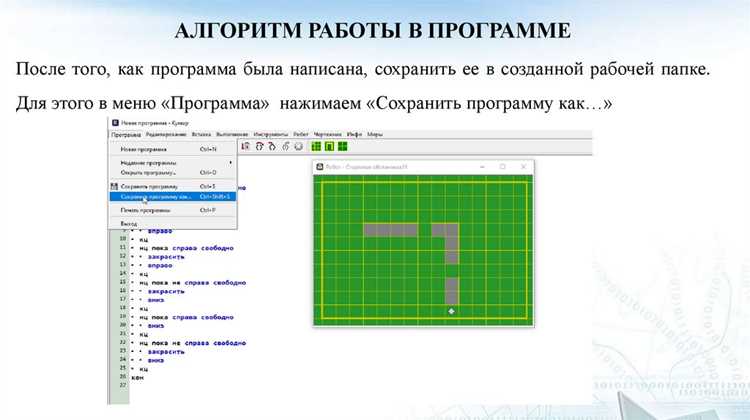Open the Миры menu
The height and width of the screenshot is (420, 750).
[375, 134]
